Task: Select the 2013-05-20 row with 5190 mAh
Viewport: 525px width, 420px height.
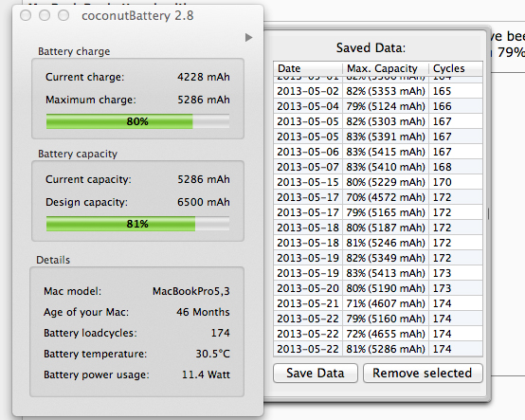Action: click(x=378, y=288)
